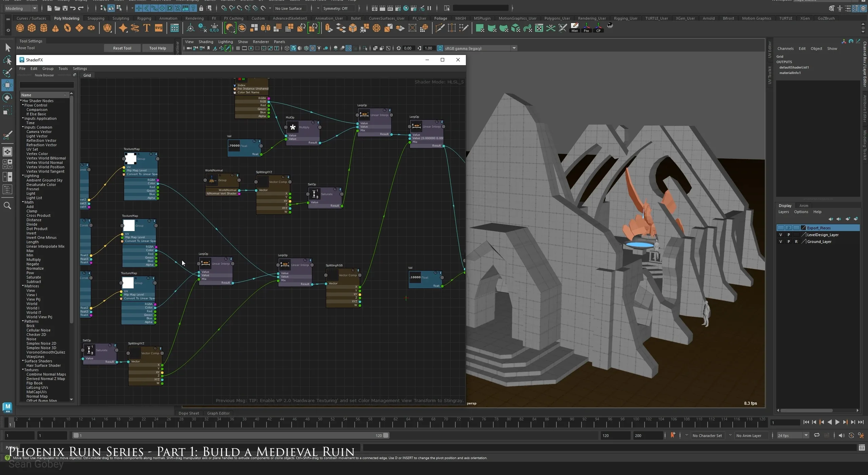Image resolution: width=868 pixels, height=475 pixels.
Task: Switch to the Anim layer tab
Action: 804,205
